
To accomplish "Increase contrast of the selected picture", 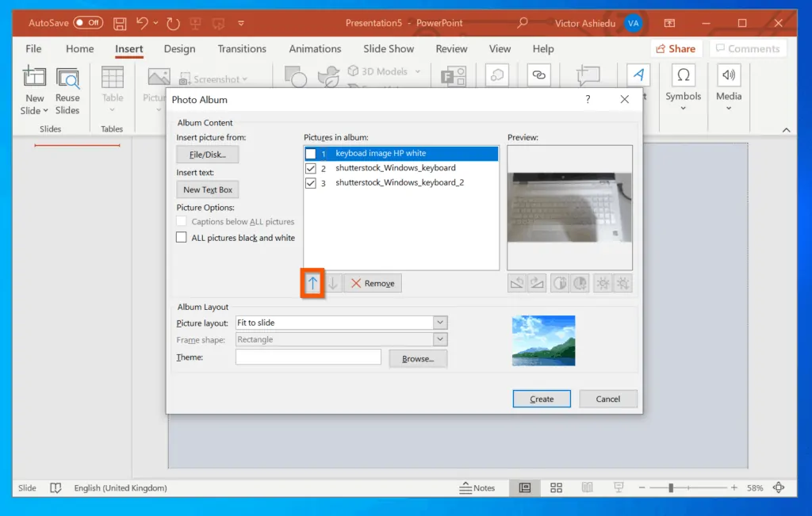I will [560, 283].
